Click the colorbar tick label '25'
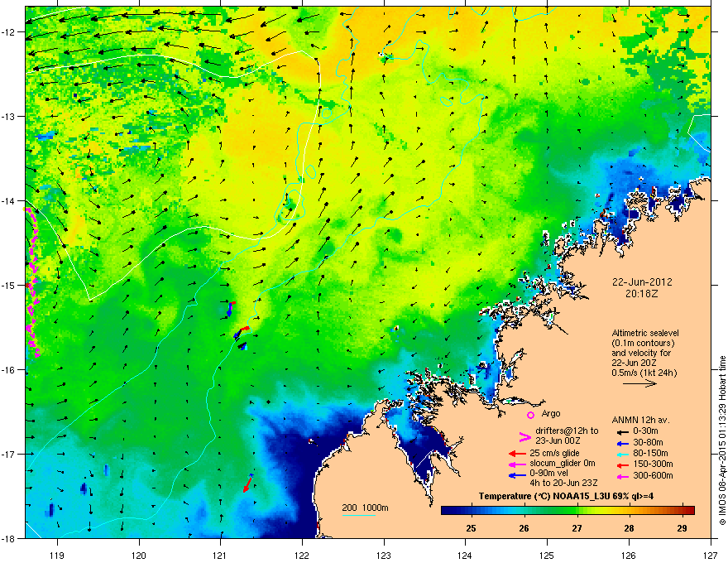The height and width of the screenshot is (563, 728). pyautogui.click(x=471, y=528)
